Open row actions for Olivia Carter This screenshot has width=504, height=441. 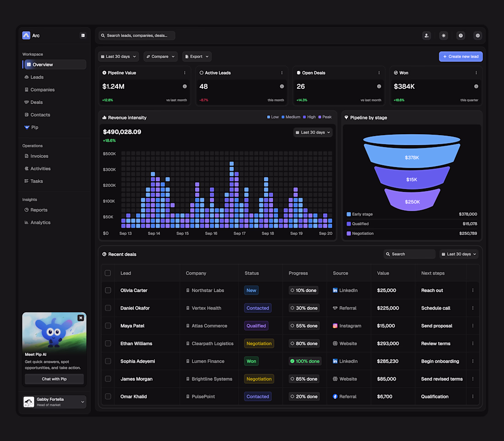tap(473, 290)
